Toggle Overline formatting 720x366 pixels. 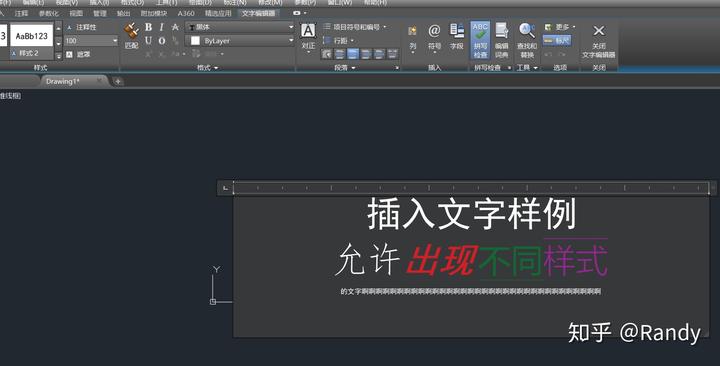(x=162, y=40)
